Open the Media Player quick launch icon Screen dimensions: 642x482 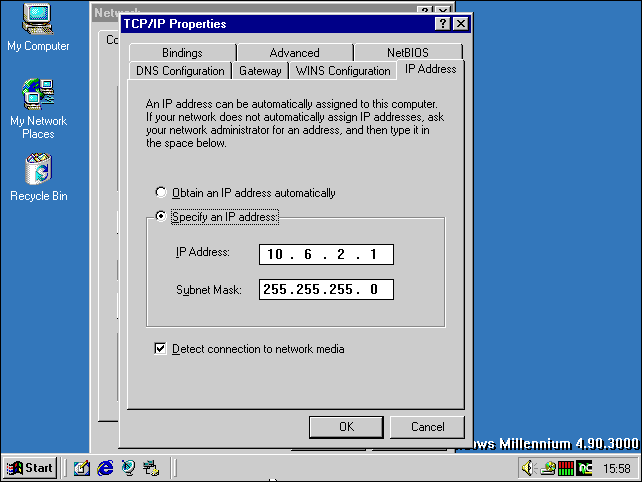(x=128, y=468)
